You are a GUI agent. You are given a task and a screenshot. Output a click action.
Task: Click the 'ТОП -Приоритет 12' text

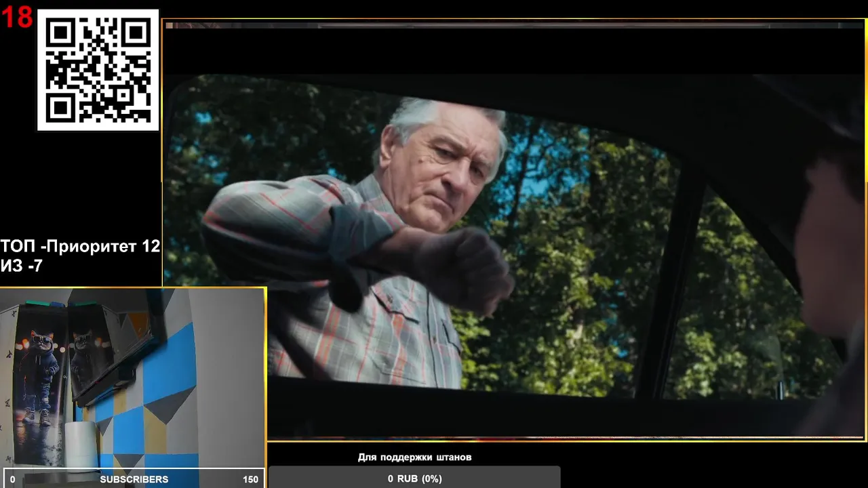pyautogui.click(x=81, y=247)
